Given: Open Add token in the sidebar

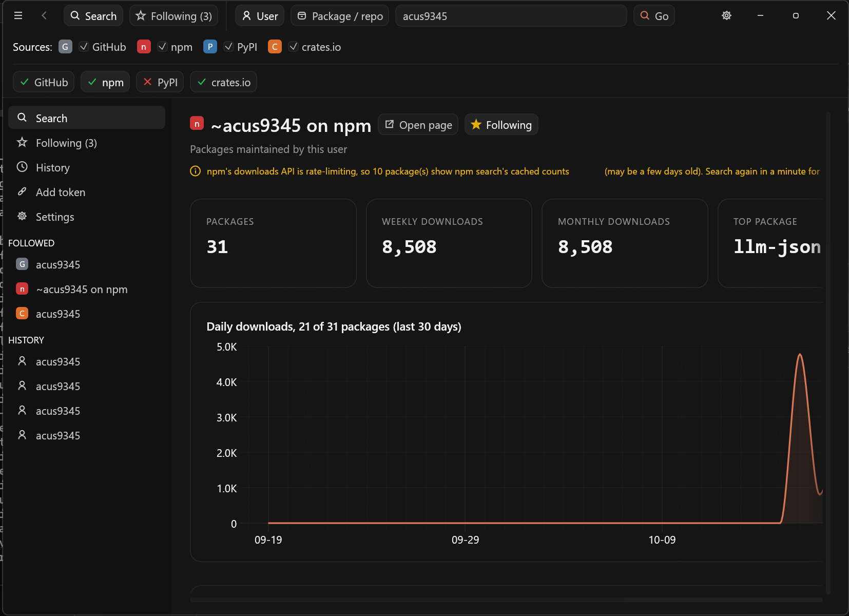Looking at the screenshot, I should pos(87,192).
